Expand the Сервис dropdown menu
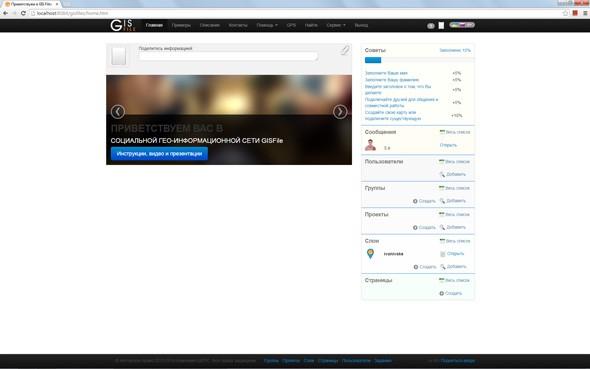This screenshot has width=590, height=369. (x=336, y=25)
